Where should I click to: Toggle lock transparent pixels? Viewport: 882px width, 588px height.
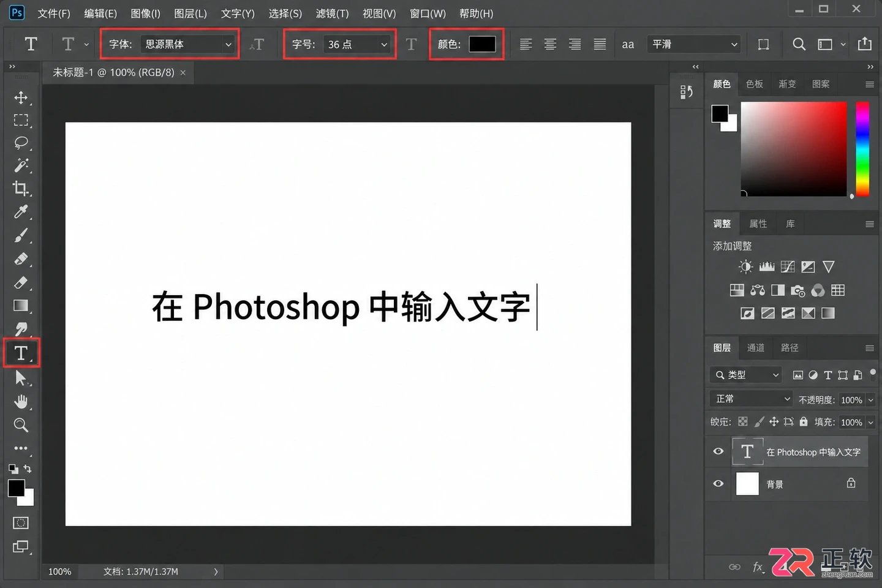[743, 421]
